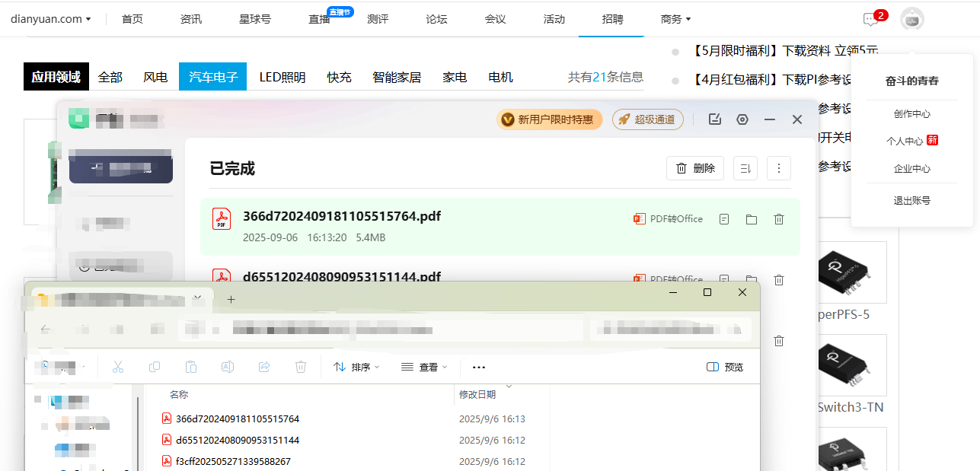Viewport: 980px width, 471px height.
Task: Toggle the 预览 preview pane in Explorer
Action: 725,367
